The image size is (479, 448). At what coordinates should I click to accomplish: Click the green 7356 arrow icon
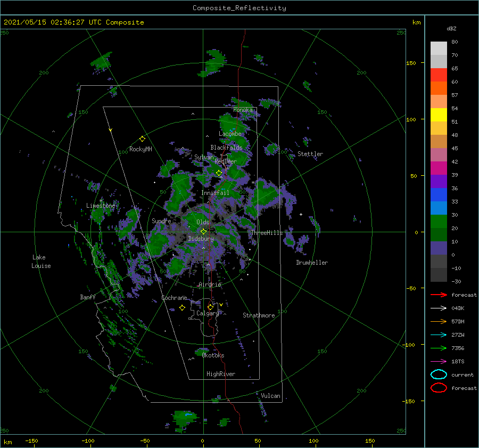(x=439, y=348)
